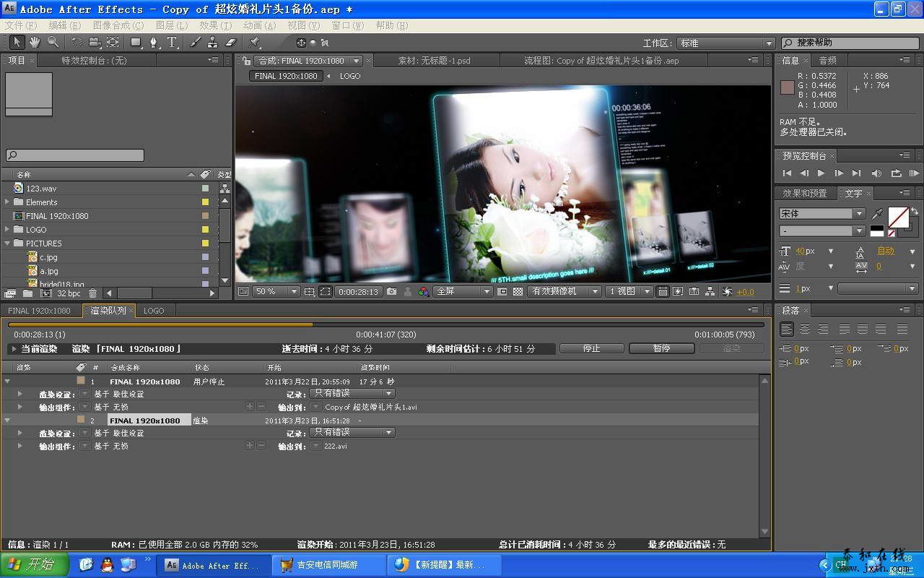This screenshot has height=578, width=924.
Task: Toggle transparency grid in viewer
Action: coord(518,291)
